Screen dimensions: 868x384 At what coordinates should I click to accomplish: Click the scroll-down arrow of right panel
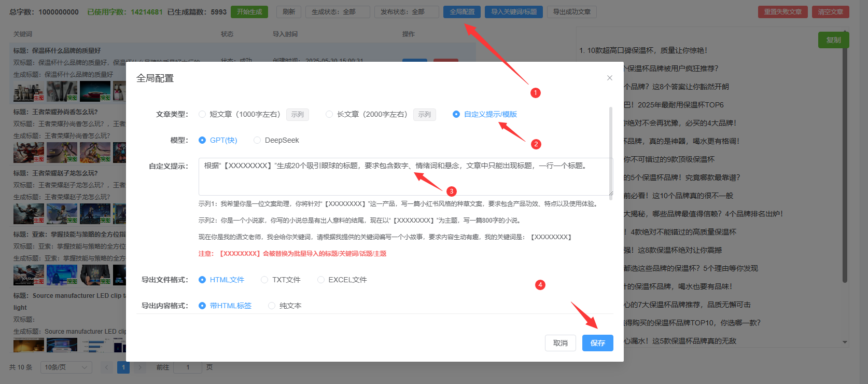[845, 342]
